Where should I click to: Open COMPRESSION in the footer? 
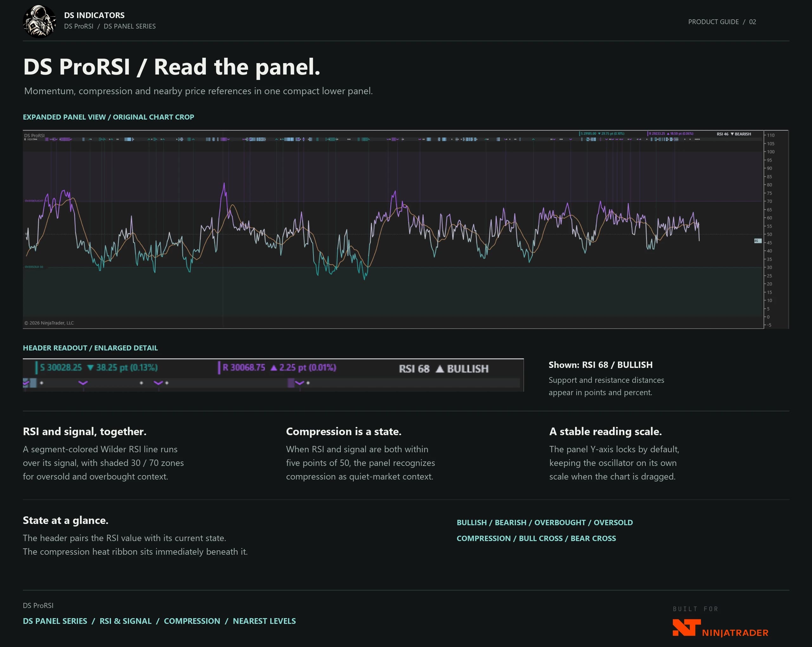pyautogui.click(x=192, y=621)
